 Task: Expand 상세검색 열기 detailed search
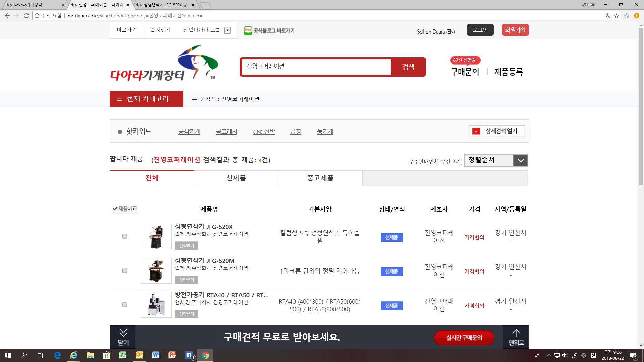click(497, 131)
